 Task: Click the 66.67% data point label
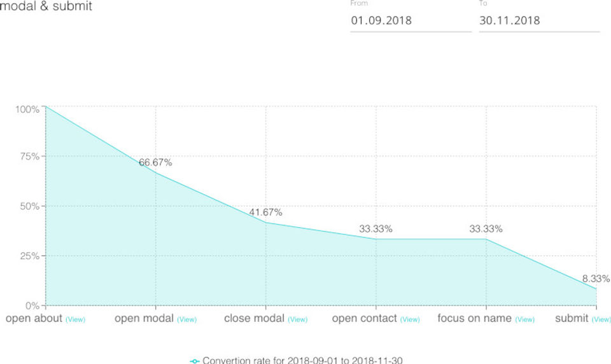[155, 162]
